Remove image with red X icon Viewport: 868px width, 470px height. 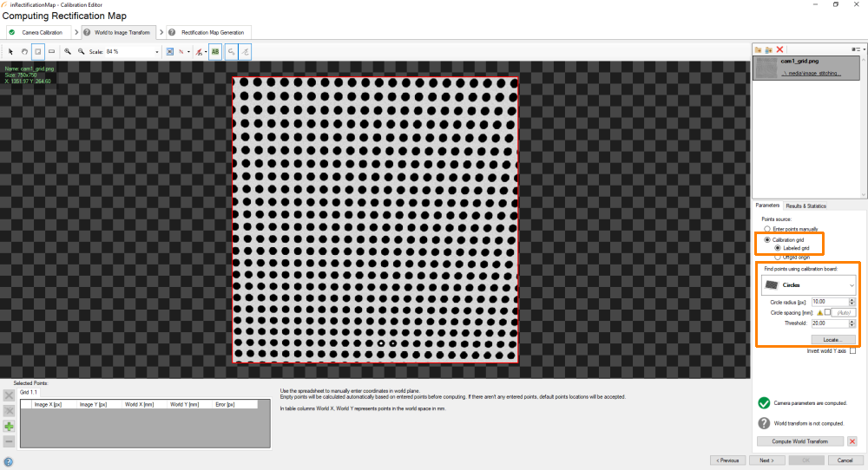coord(780,50)
